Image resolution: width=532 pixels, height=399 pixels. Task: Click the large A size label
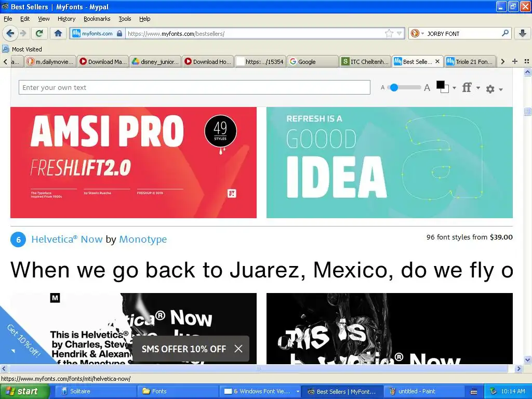click(427, 87)
